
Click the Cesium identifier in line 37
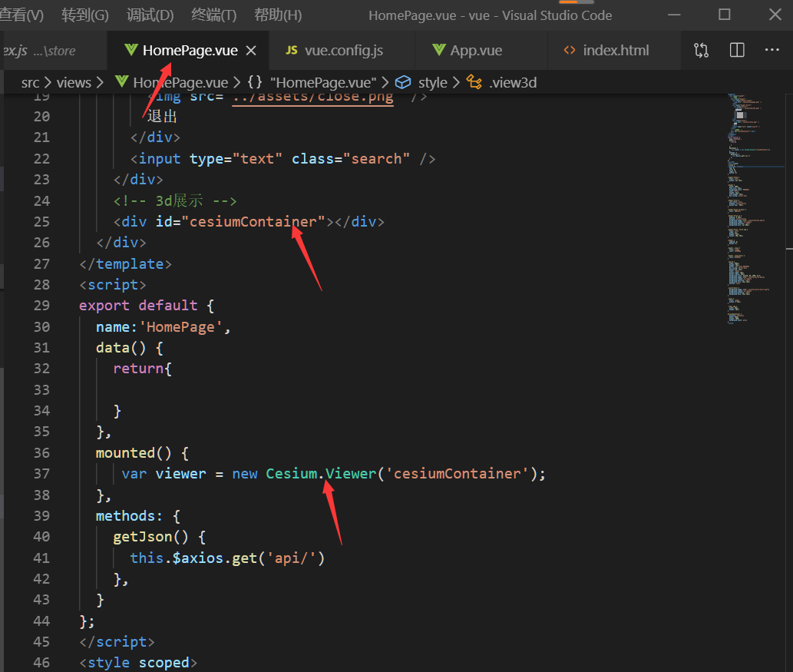[291, 474]
